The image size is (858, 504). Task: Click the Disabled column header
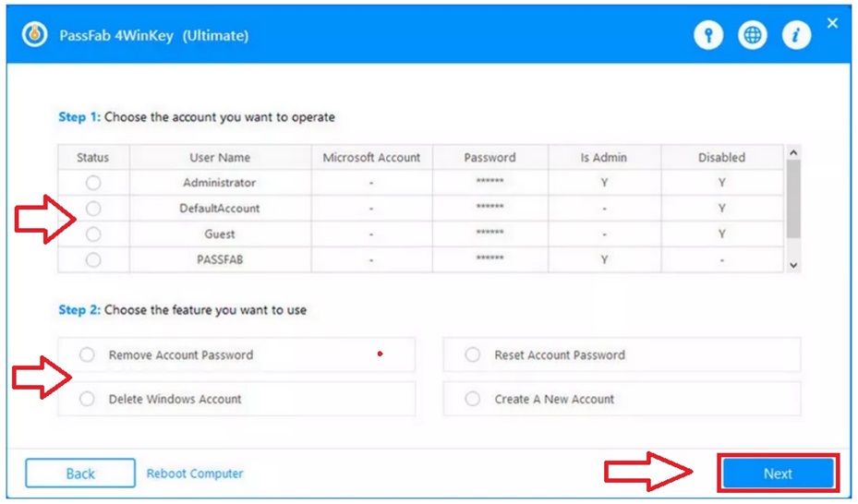[721, 158]
